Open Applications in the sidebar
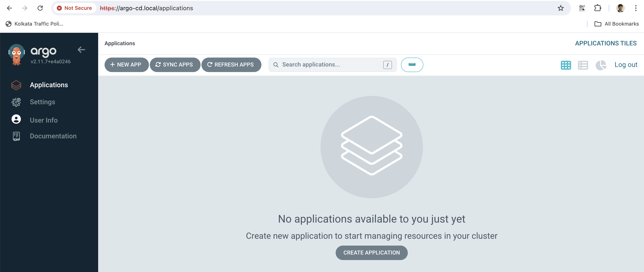The image size is (644, 272). [49, 85]
